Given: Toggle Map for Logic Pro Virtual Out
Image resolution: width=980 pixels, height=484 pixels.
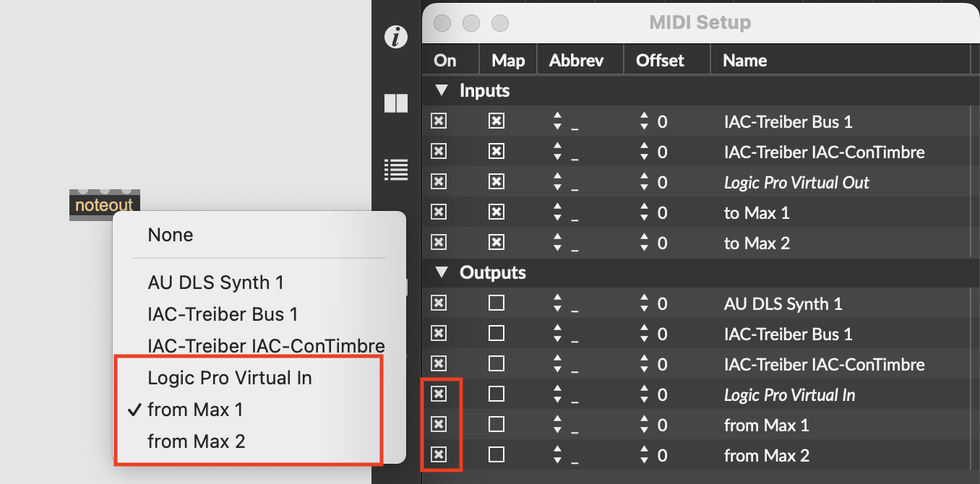Looking at the screenshot, I should (496, 182).
